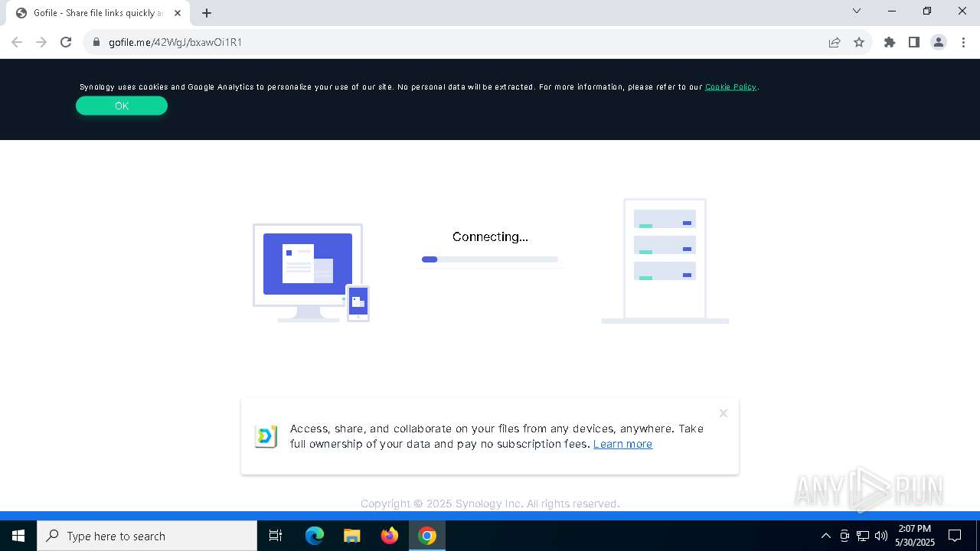Open Chrome three-dot menu
Image resolution: width=980 pixels, height=551 pixels.
[x=963, y=42]
